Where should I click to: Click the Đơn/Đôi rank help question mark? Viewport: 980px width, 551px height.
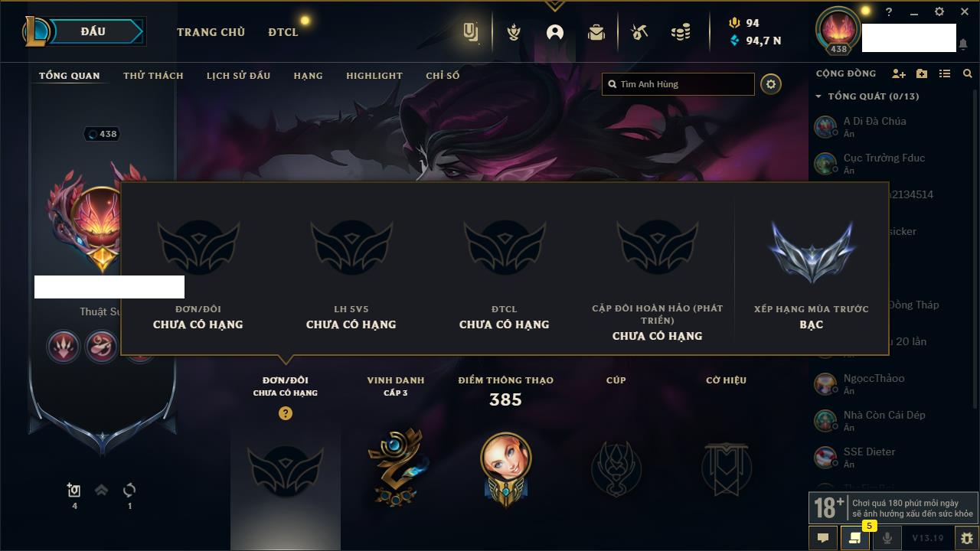coord(286,413)
